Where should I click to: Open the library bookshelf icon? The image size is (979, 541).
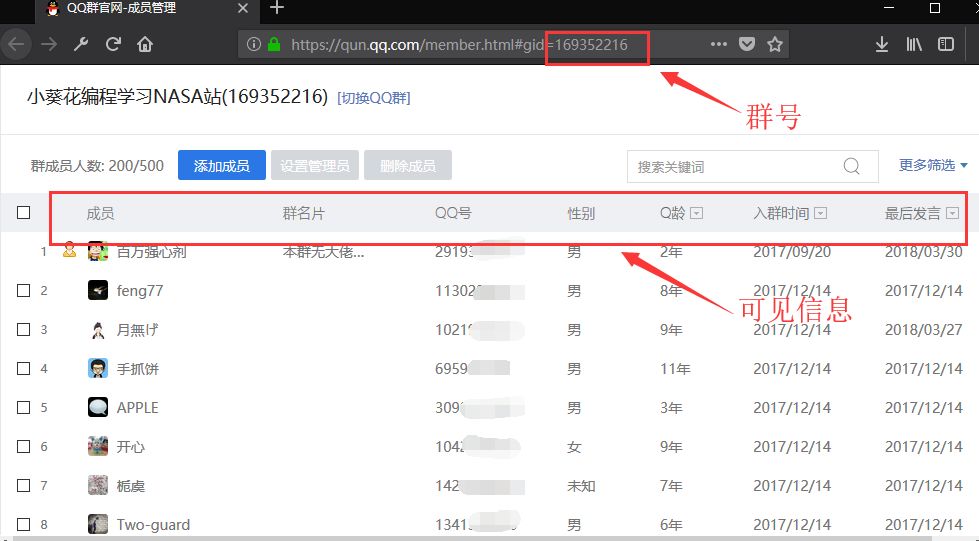pyautogui.click(x=914, y=44)
